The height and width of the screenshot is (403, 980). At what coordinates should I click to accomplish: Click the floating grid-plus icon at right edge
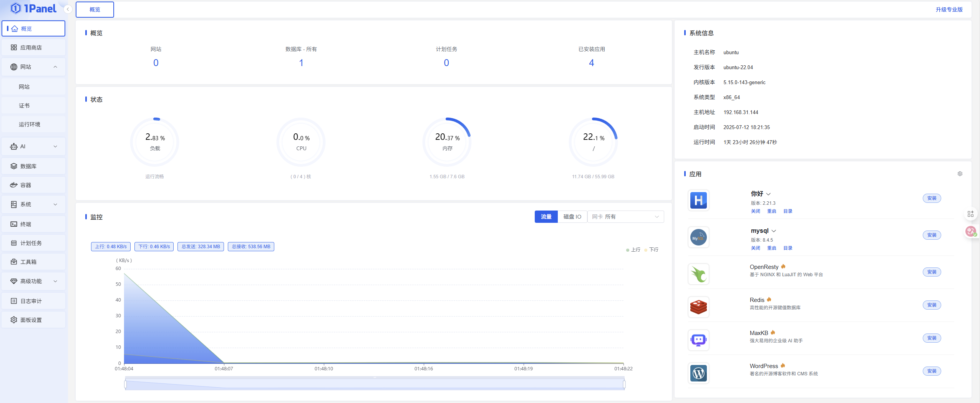coord(970,214)
